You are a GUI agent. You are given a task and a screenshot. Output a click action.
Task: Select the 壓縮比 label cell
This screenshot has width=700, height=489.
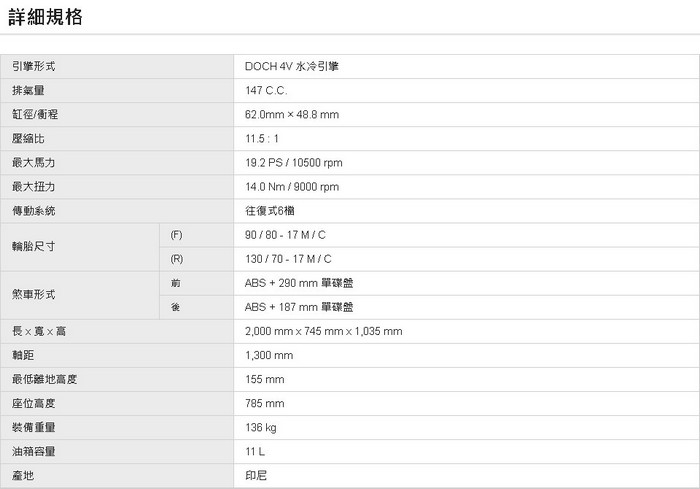click(x=29, y=139)
